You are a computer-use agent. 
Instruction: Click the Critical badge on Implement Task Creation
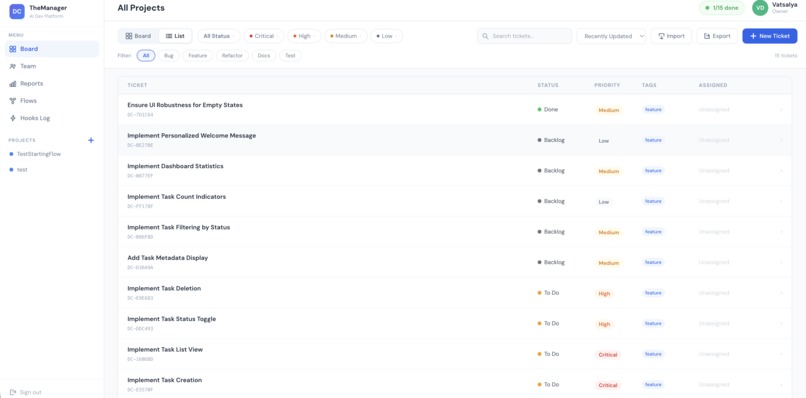pyautogui.click(x=608, y=385)
